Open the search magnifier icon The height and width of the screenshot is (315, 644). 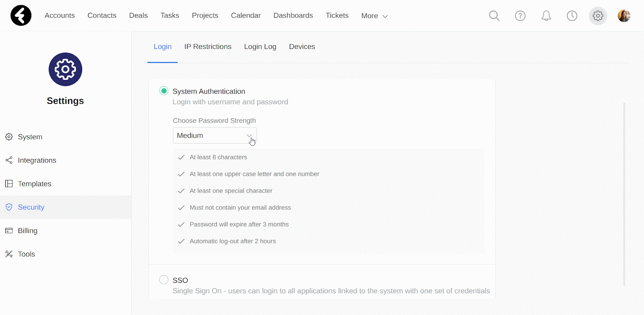494,16
